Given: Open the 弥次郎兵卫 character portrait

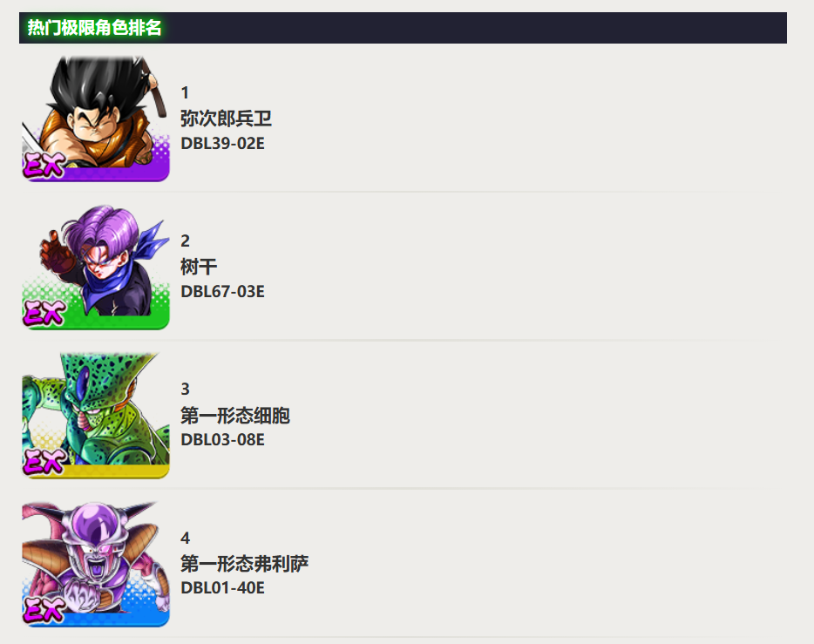Looking at the screenshot, I should 96,119.
